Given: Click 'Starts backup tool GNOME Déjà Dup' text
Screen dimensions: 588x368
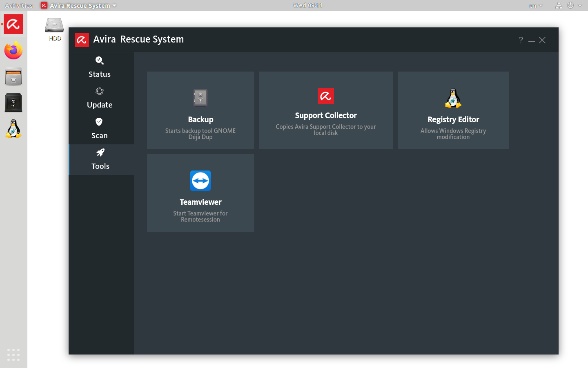Looking at the screenshot, I should coord(200,134).
